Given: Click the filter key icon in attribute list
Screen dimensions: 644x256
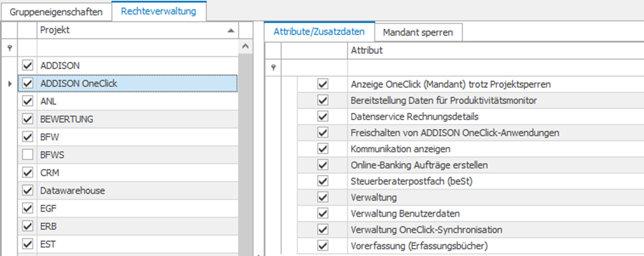Looking at the screenshot, I should [272, 67].
